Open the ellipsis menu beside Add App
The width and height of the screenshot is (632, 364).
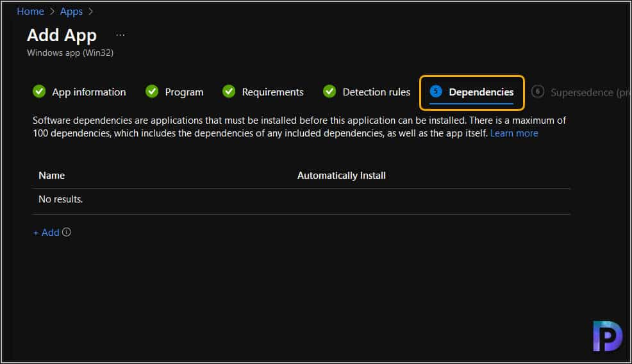(x=120, y=35)
